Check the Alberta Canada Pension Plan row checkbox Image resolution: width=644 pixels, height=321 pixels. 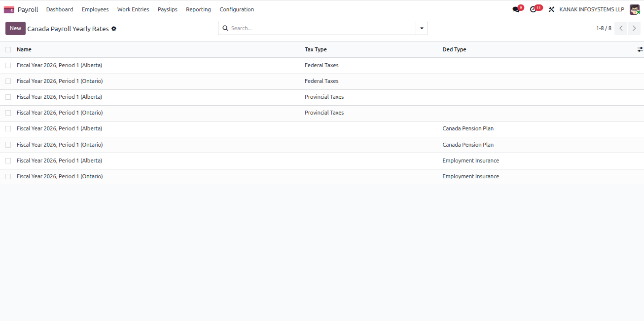pyautogui.click(x=8, y=128)
